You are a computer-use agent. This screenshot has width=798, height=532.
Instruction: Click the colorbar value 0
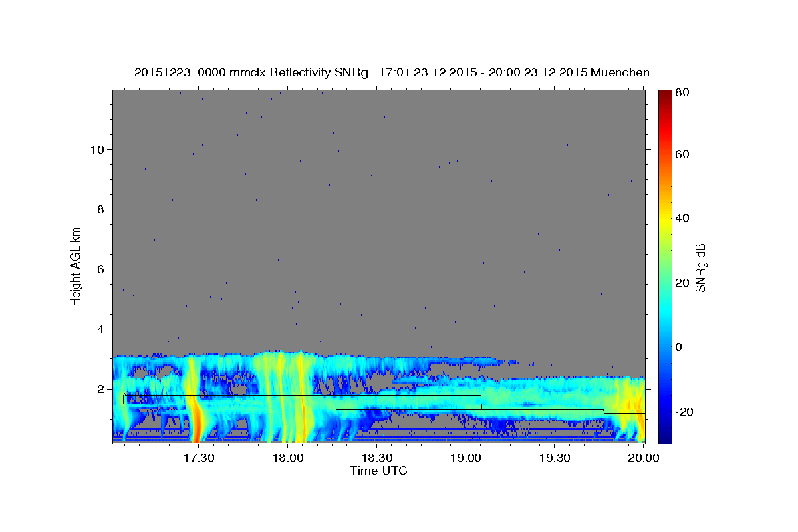coord(680,347)
